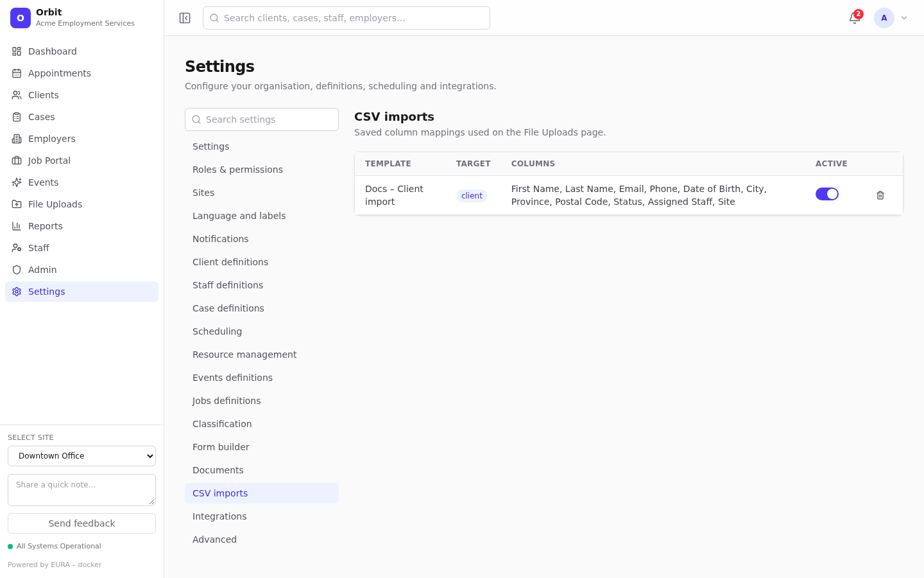
Task: Select the Advanced settings section
Action: tap(262, 539)
